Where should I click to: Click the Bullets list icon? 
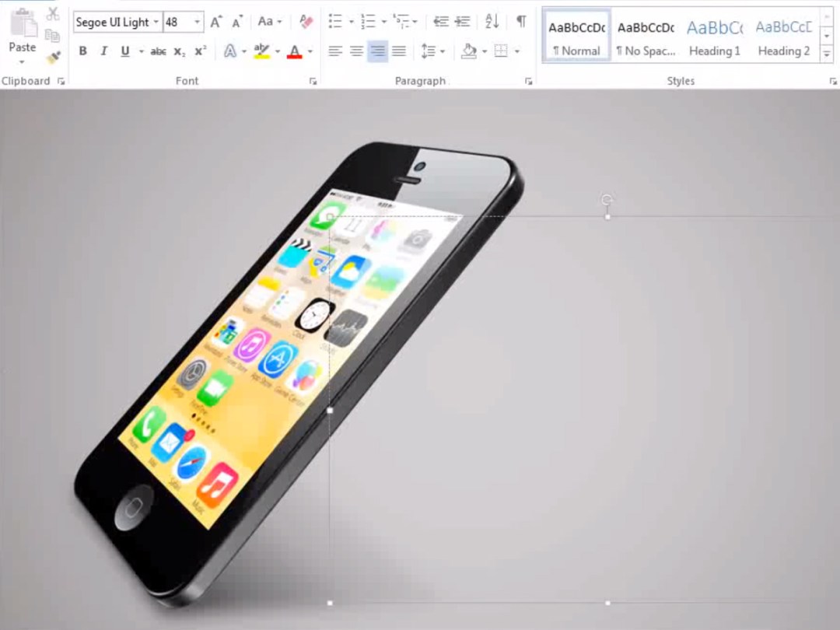pyautogui.click(x=335, y=22)
